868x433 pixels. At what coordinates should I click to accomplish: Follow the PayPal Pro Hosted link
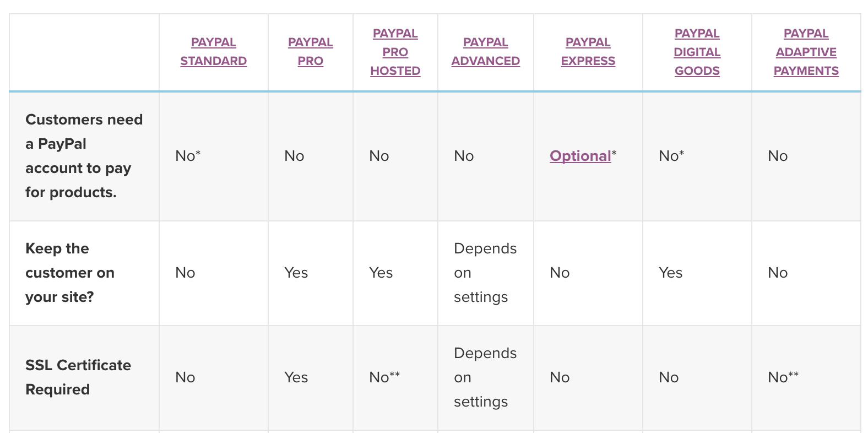click(395, 52)
